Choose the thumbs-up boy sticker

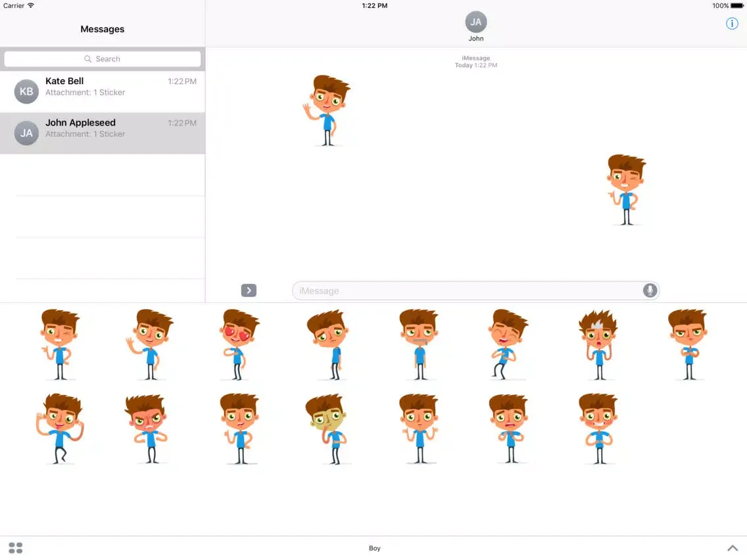(239, 429)
